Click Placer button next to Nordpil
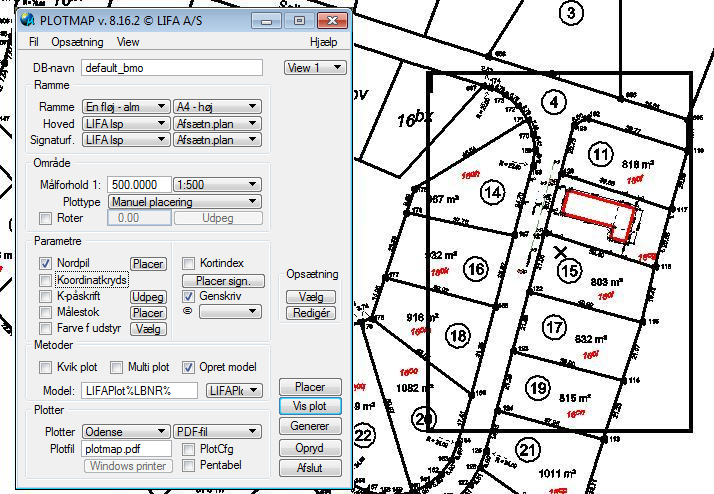The width and height of the screenshot is (714, 494). point(148,264)
